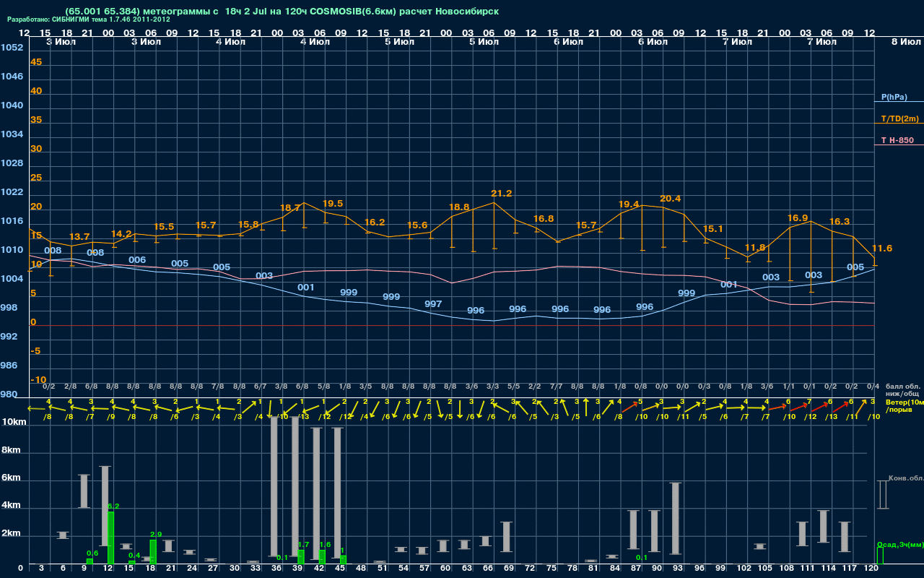Click the tall gray cloud bar above hour 36
The height and width of the screenshot is (578, 924).
click(274, 486)
